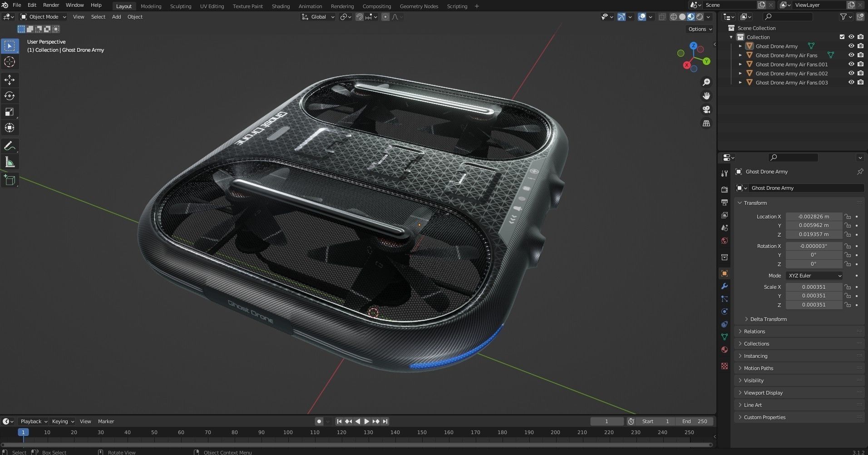Open the timeline Marker menu
This screenshot has height=455, width=868.
click(x=106, y=421)
